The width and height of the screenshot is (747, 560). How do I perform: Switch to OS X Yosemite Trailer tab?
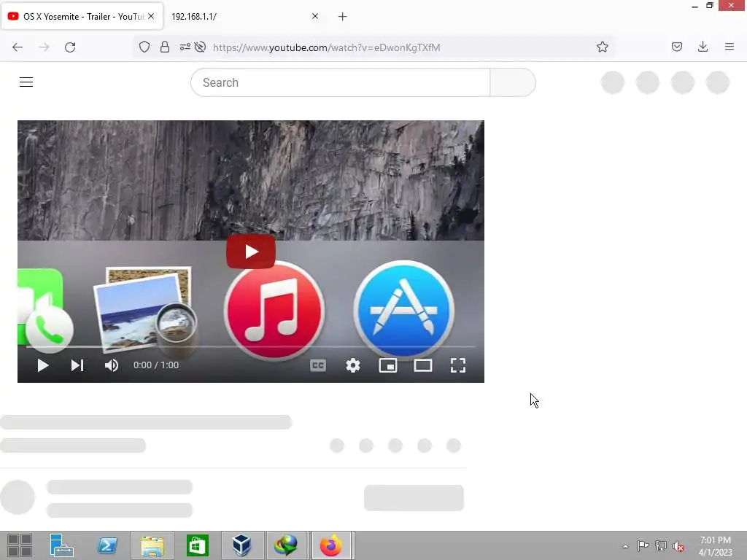coord(82,16)
